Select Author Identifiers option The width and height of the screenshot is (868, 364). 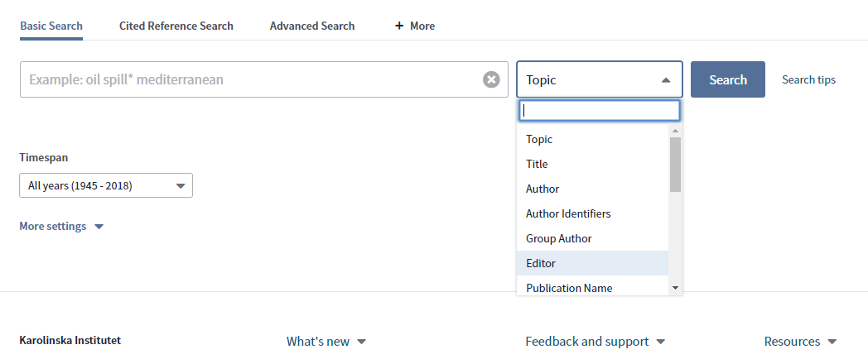[593, 213]
